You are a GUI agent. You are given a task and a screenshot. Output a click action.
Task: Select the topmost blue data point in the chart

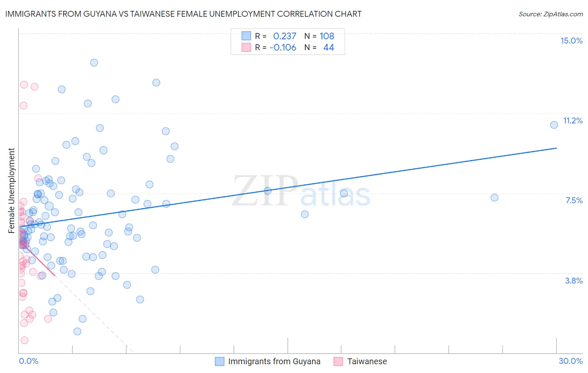(94, 63)
